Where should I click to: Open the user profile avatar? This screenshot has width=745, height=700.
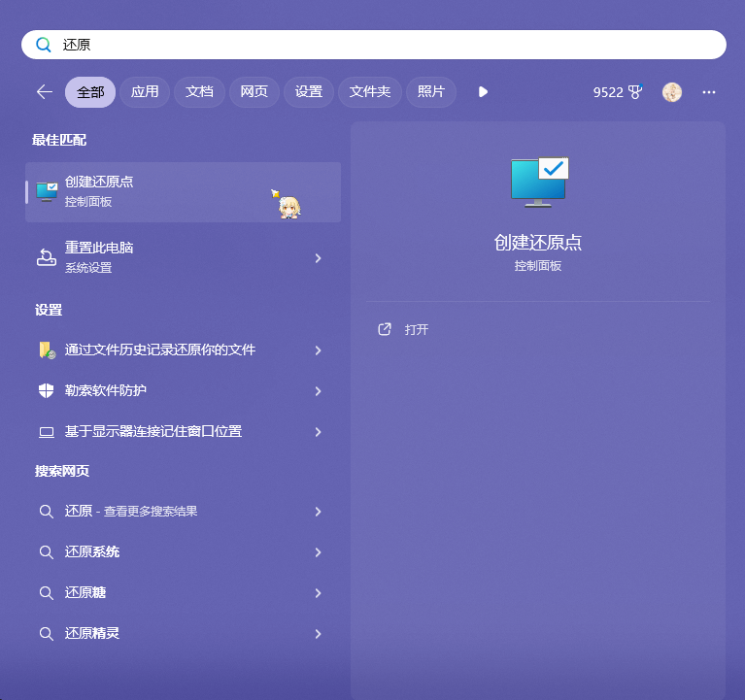click(672, 92)
